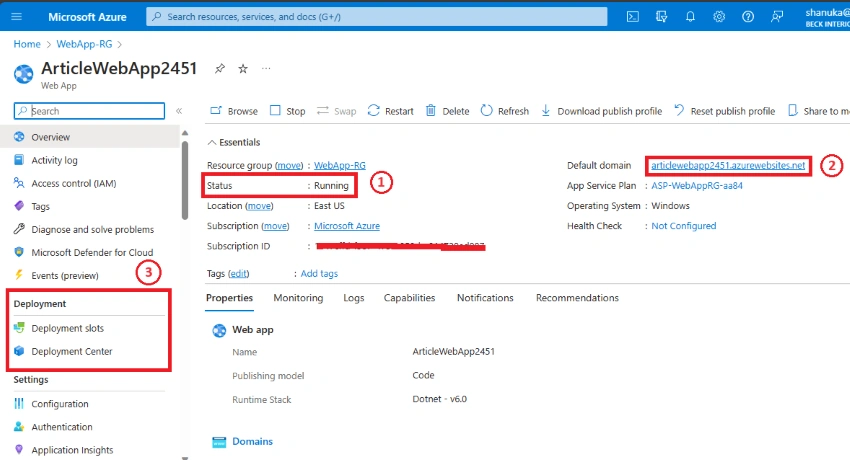The image size is (850, 460).
Task: Open the portal hamburger menu
Action: (17, 17)
